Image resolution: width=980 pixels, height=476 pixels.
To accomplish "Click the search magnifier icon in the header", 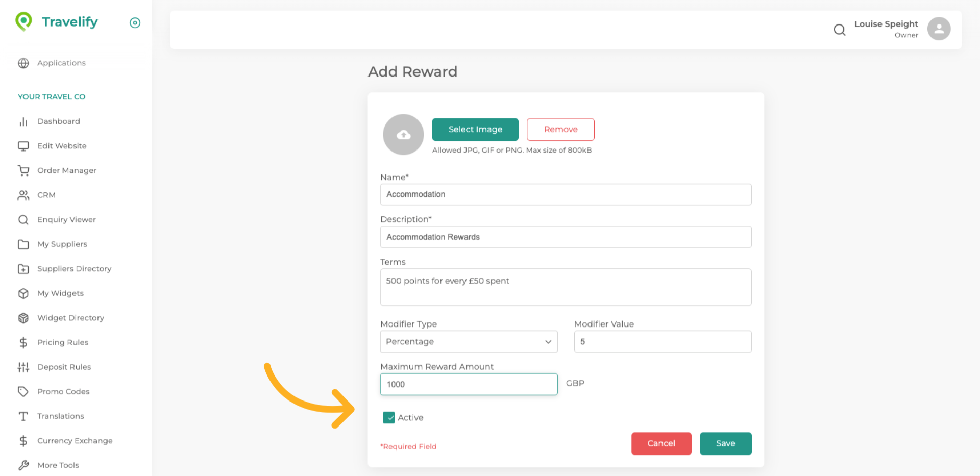I will coord(839,30).
